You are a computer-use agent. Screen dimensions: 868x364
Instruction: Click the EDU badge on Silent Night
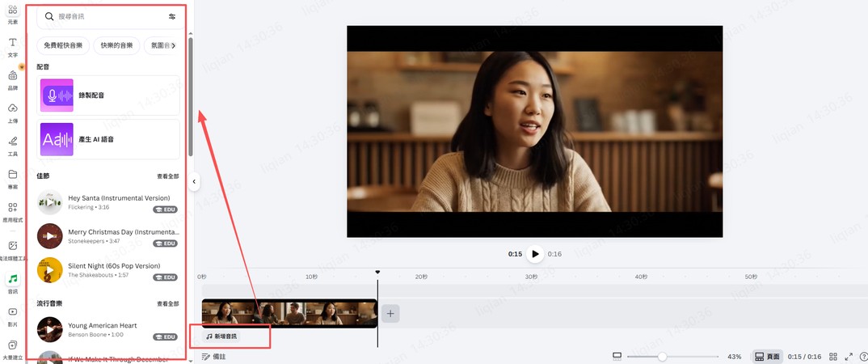click(166, 277)
